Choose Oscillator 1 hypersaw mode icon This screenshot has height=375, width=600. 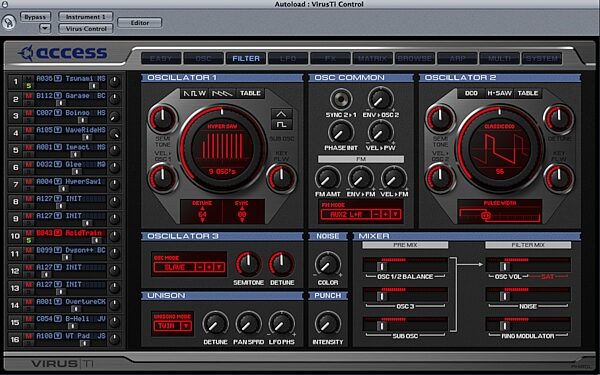pyautogui.click(x=222, y=93)
